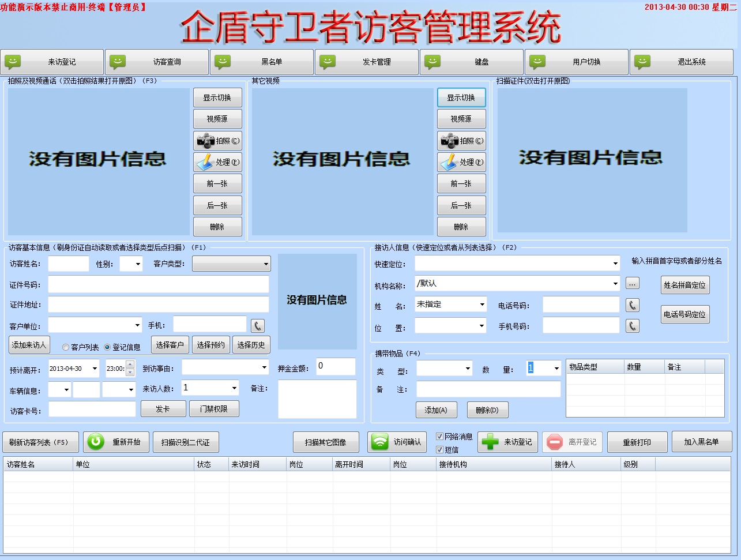Viewport: 741px width, 560px height.
Task: Click the 来访登记 toolbar button at the top
Action: pyautogui.click(x=52, y=62)
